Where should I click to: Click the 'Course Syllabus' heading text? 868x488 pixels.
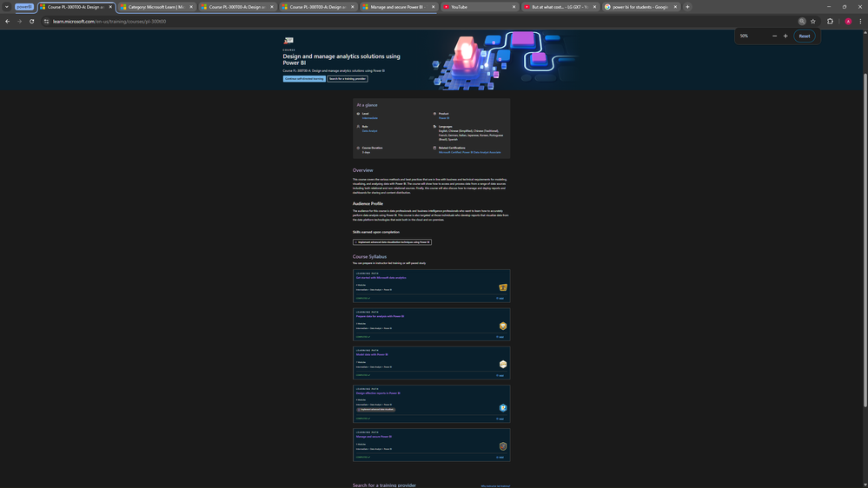369,257
